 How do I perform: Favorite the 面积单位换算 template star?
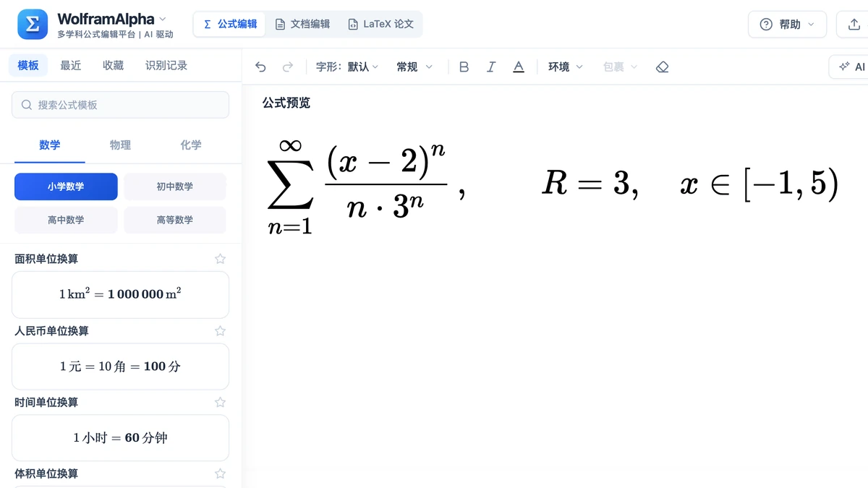pos(221,259)
